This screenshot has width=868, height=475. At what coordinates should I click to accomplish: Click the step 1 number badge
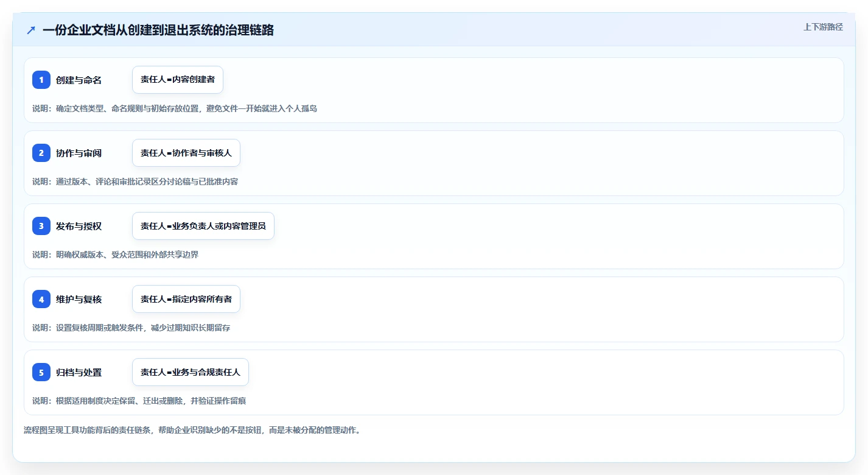pos(41,80)
